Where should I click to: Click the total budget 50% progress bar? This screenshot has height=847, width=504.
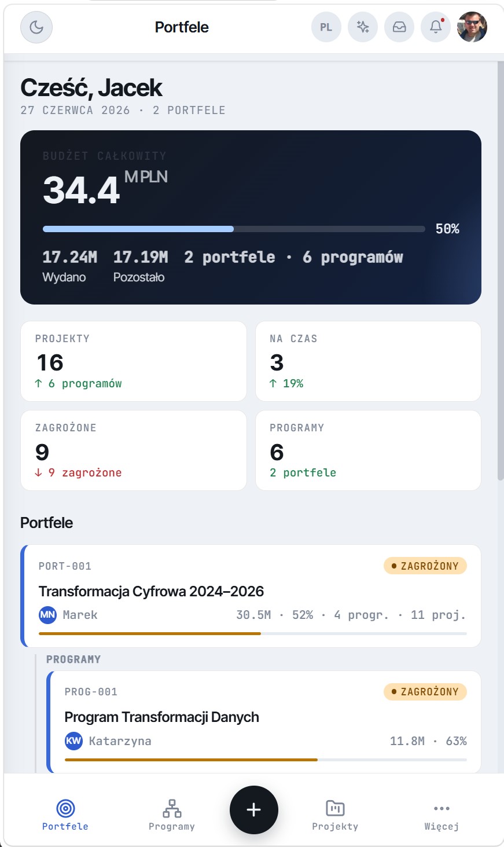click(234, 229)
